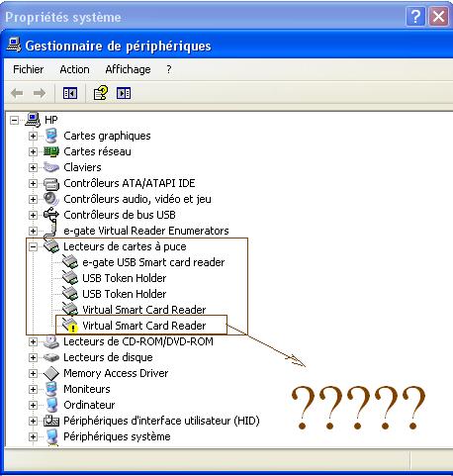
Task: Open the ? help menu
Action: [x=169, y=69]
